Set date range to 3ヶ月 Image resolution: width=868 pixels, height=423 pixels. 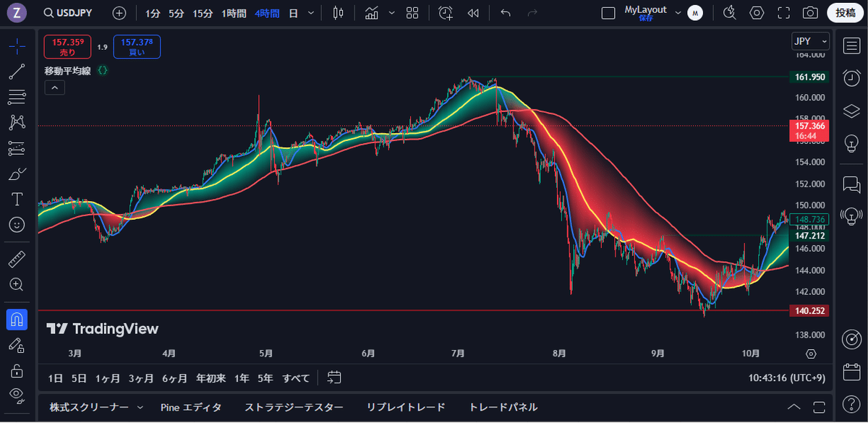(x=141, y=377)
